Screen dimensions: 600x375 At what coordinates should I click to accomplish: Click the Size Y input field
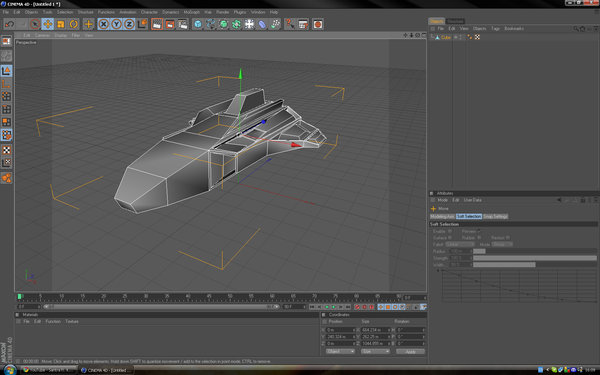(375, 337)
